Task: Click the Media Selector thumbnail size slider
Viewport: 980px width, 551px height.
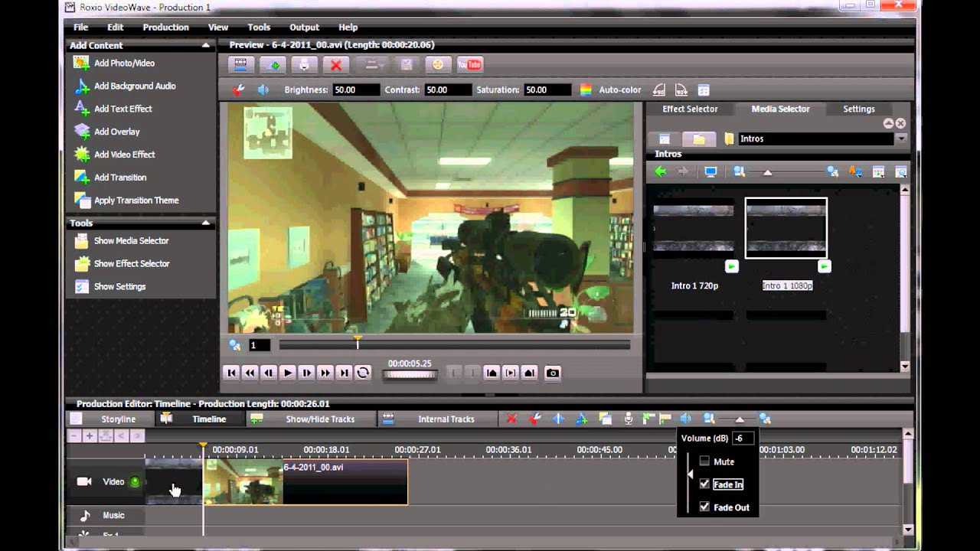Action: click(x=767, y=173)
